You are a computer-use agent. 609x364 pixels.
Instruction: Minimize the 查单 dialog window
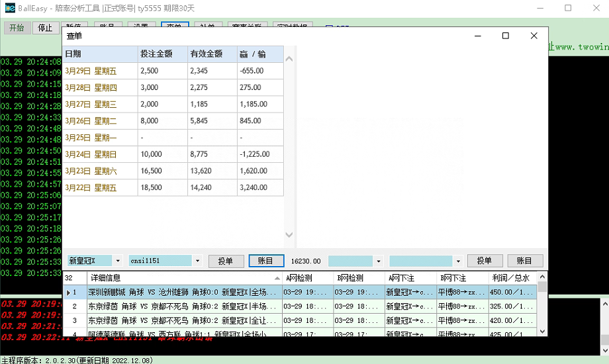pos(477,36)
